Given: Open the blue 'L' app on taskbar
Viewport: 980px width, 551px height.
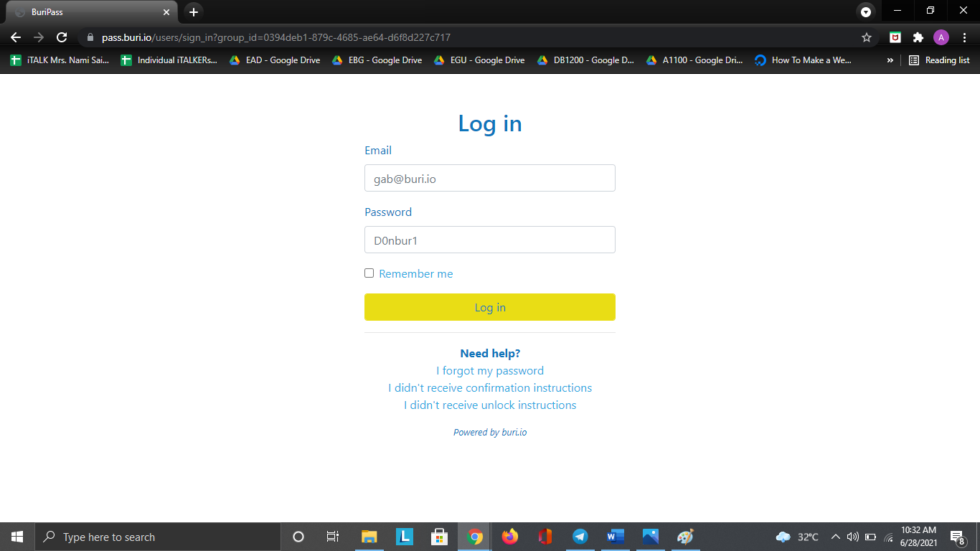Looking at the screenshot, I should [x=404, y=537].
